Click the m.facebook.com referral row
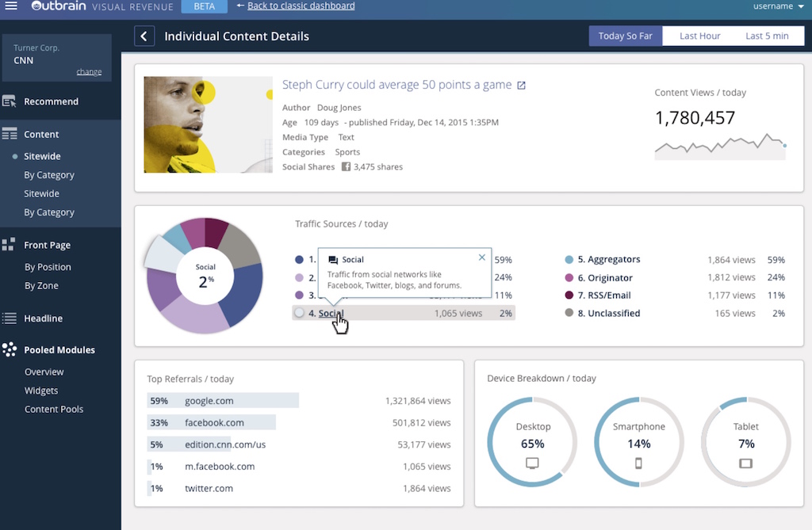Image resolution: width=812 pixels, height=530 pixels. coord(299,467)
